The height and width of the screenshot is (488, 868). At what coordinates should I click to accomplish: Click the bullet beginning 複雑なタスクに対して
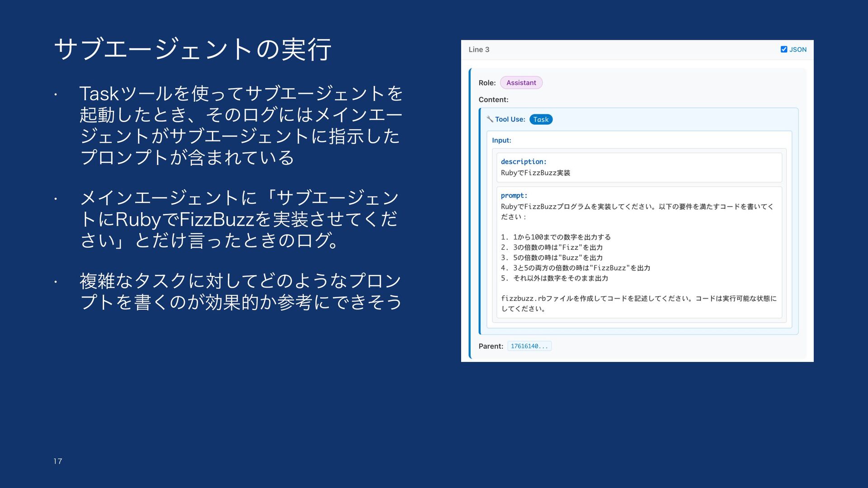241,291
